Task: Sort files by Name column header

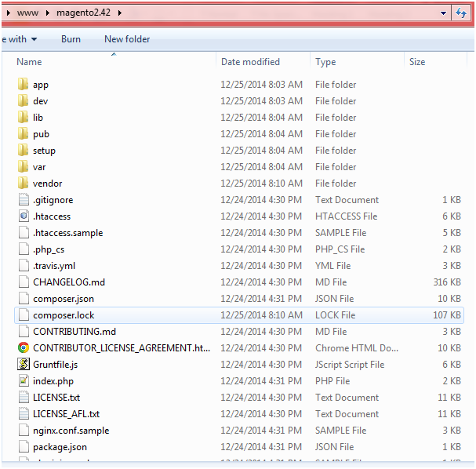Action: (29, 62)
